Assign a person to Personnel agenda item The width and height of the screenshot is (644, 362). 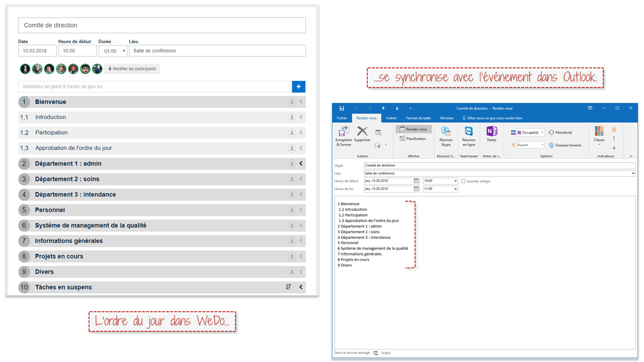point(291,210)
